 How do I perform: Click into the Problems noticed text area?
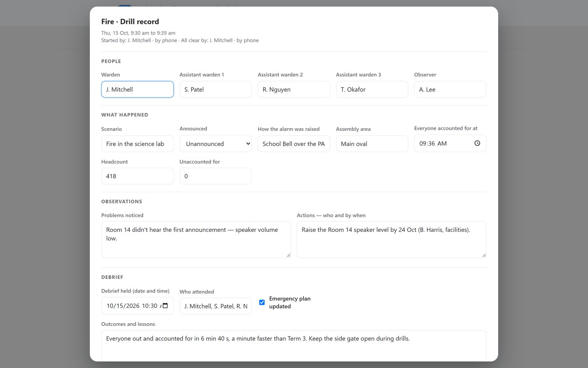[196, 240]
